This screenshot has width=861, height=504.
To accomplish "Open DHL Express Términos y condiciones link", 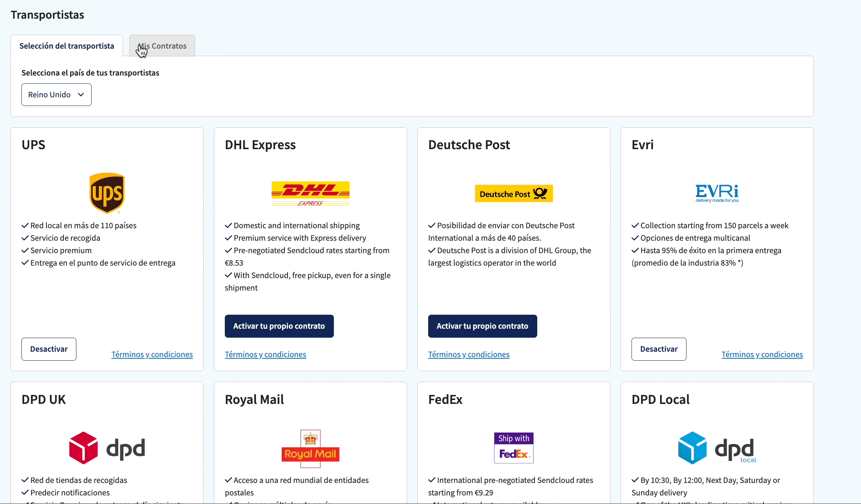I will coord(265,354).
